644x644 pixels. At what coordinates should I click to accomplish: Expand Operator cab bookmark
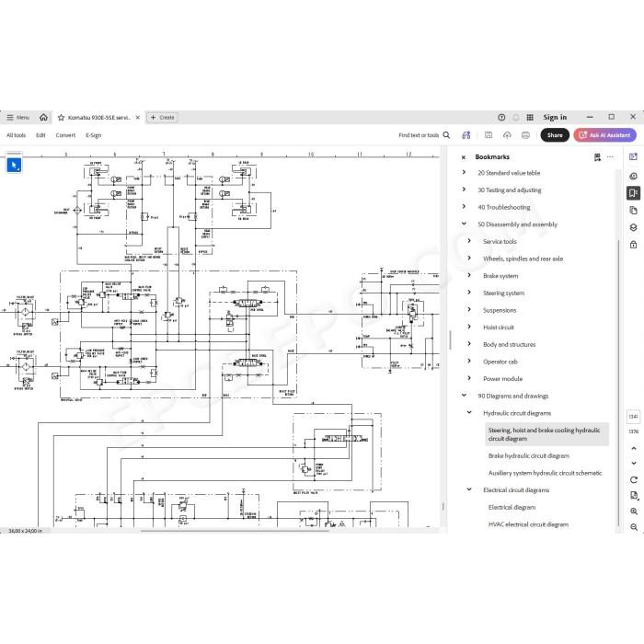point(469,361)
